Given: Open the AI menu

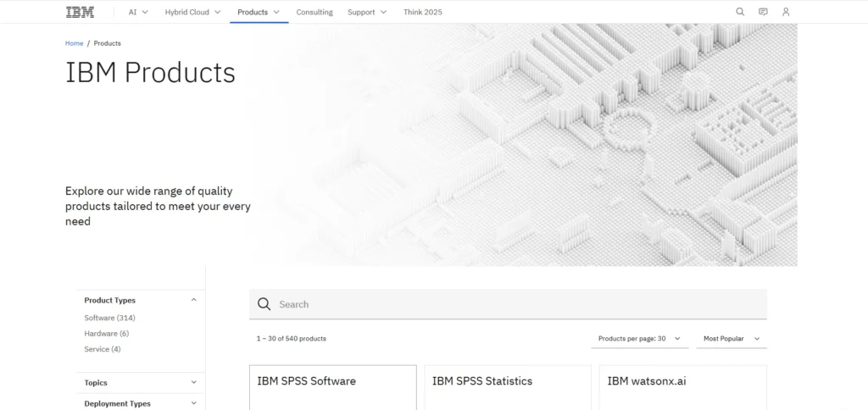Looking at the screenshot, I should 138,12.
